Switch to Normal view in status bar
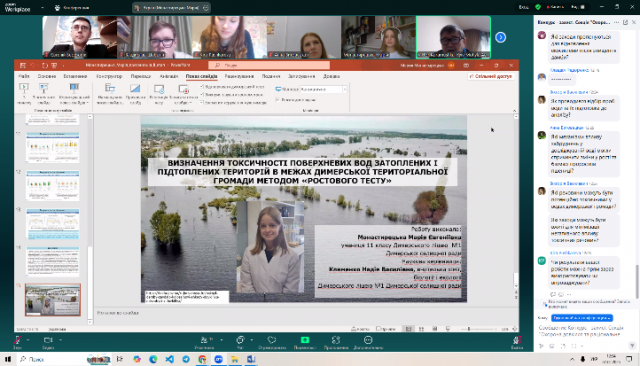Image resolution: width=640 pixels, height=366 pixels. 409,328
